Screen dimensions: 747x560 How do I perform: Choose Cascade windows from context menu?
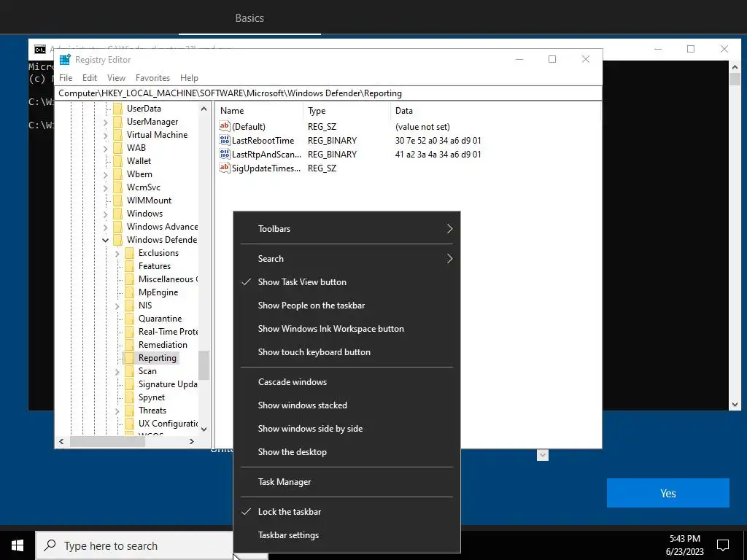(x=347, y=382)
